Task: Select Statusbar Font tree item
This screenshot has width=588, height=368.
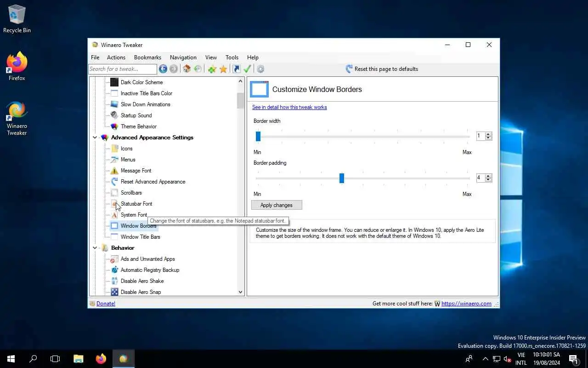Action: tap(136, 204)
